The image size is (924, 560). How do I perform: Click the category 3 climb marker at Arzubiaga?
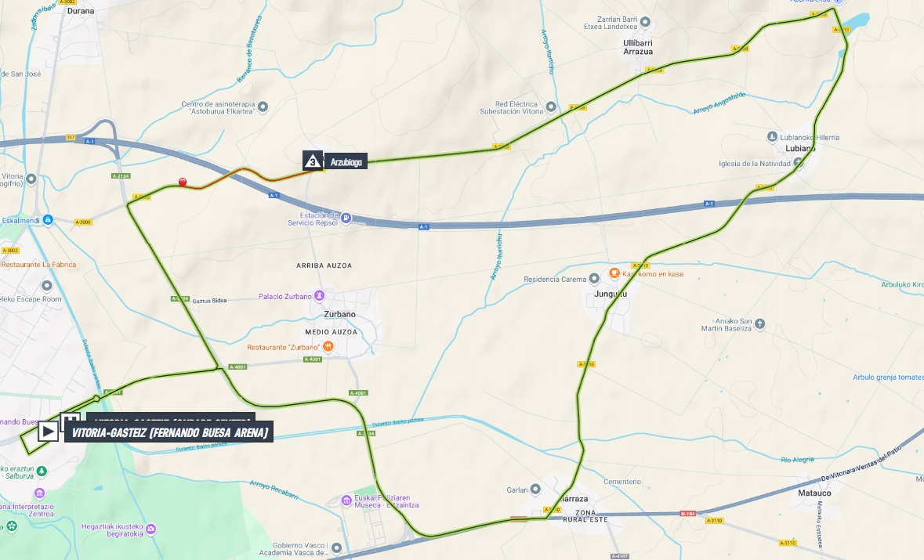point(313,161)
